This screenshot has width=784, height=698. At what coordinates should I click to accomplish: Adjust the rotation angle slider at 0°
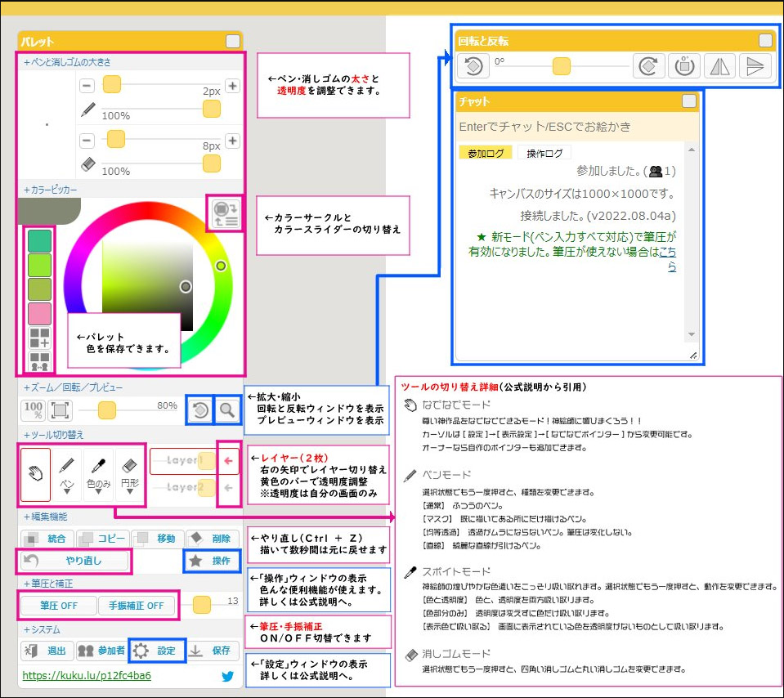click(562, 66)
